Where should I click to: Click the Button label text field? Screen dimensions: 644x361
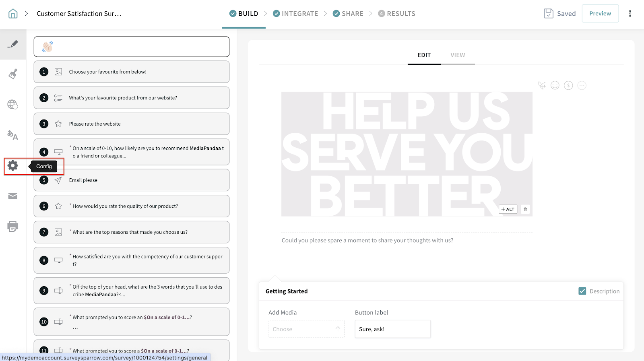[x=392, y=329]
